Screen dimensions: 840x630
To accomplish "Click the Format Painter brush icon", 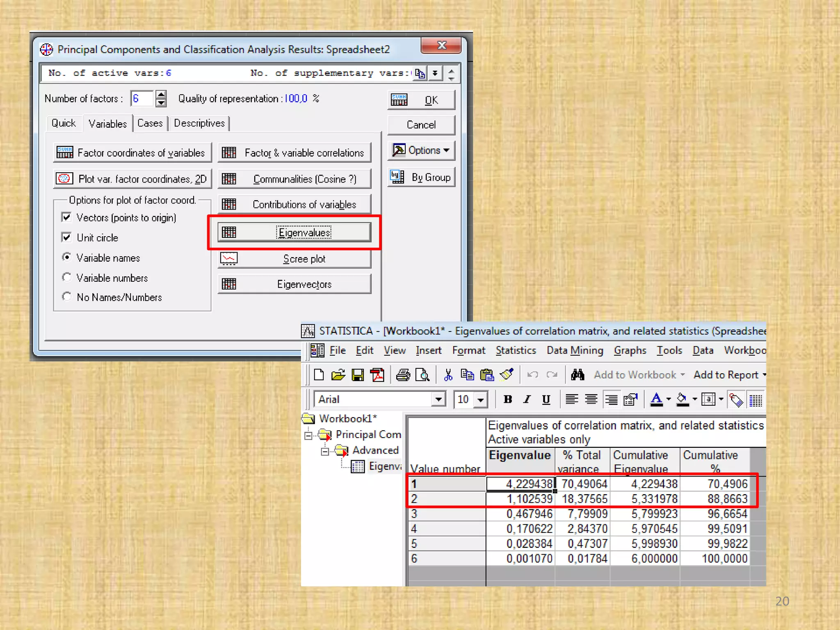I will [507, 375].
